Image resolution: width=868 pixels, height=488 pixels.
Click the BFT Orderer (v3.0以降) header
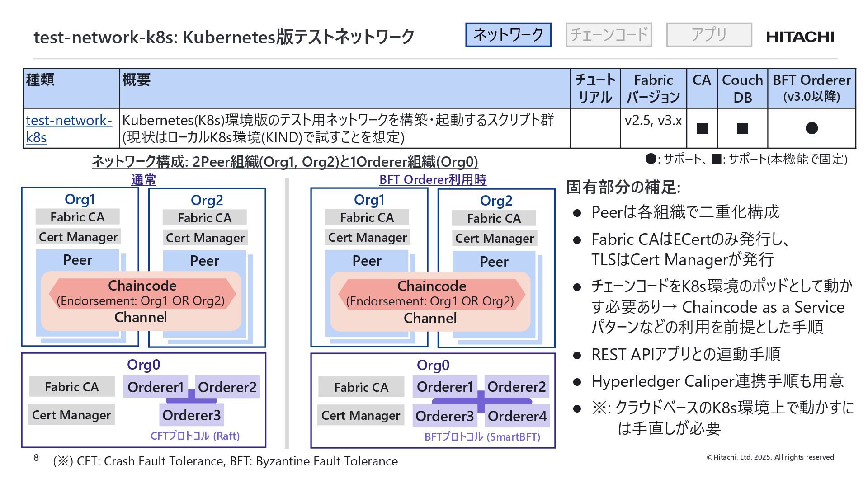(811, 88)
